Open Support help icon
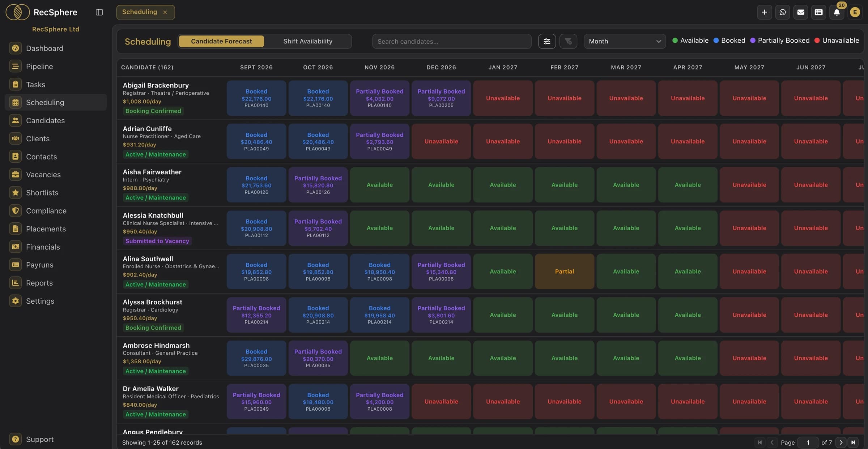Screen dimensions: 868x449 click(x=15, y=439)
